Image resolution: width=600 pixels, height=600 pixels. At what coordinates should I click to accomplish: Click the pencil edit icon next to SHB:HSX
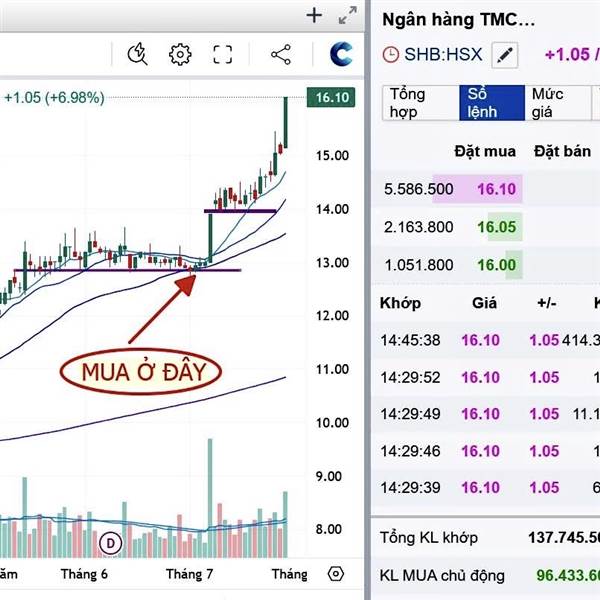pyautogui.click(x=505, y=55)
